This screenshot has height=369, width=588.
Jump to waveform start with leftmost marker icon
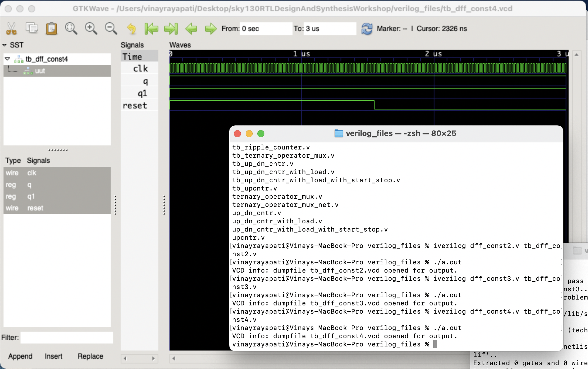coord(151,29)
